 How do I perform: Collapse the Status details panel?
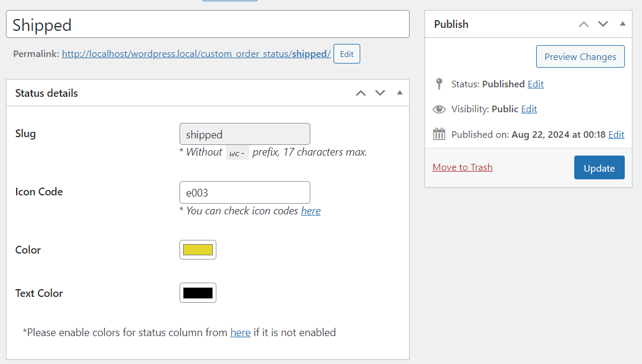[399, 93]
